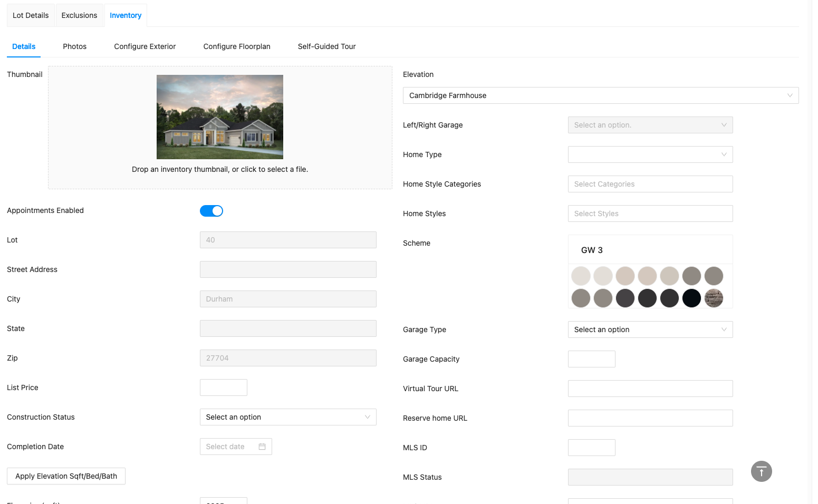
Task: Switch to the Lot Details tab
Action: coord(31,15)
